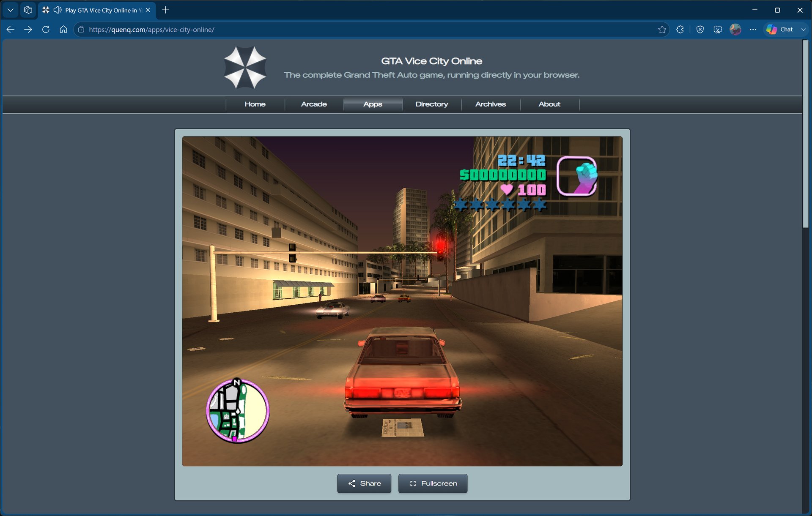This screenshot has width=812, height=516.
Task: Close the GTA Vice City tab
Action: [148, 10]
